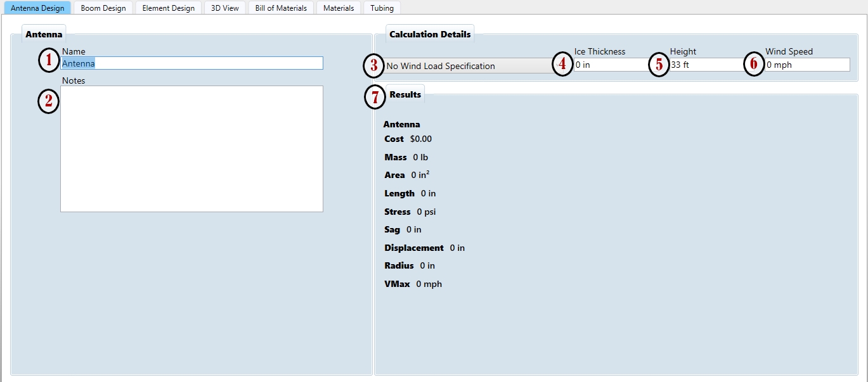Click inside the Notes text area

[191, 149]
